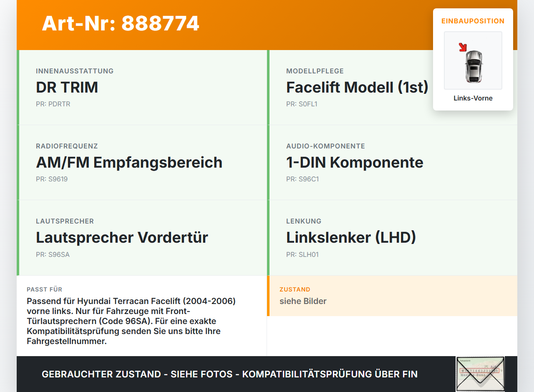This screenshot has width=534, height=392.
Task: Click the Hyundai Terracan compatibility description
Action: pos(131,321)
